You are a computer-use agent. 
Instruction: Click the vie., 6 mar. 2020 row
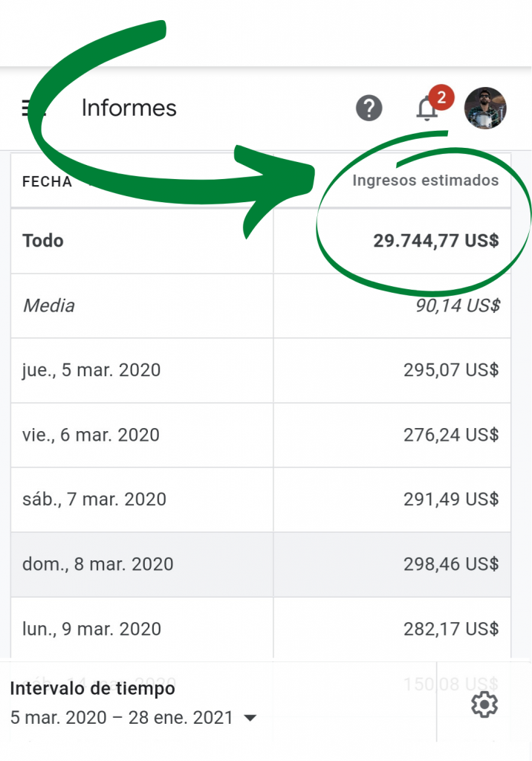tap(261, 435)
